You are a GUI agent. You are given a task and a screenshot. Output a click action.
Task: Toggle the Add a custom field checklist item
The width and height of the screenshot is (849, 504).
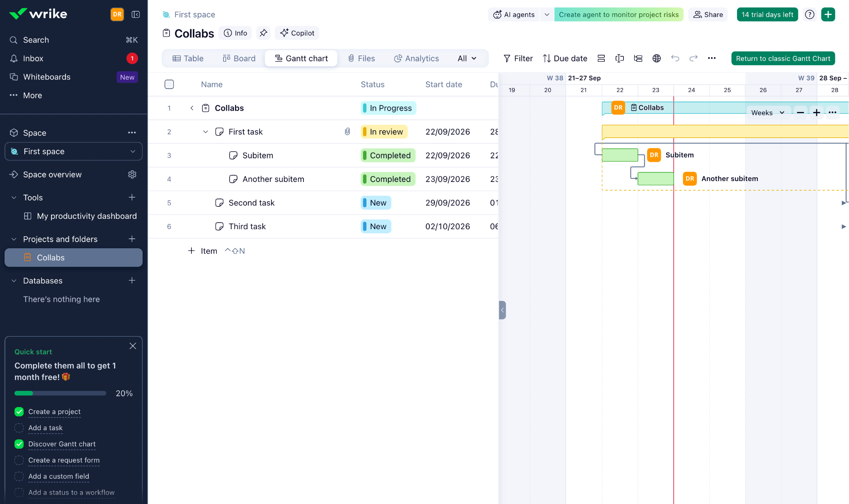tap(19, 476)
